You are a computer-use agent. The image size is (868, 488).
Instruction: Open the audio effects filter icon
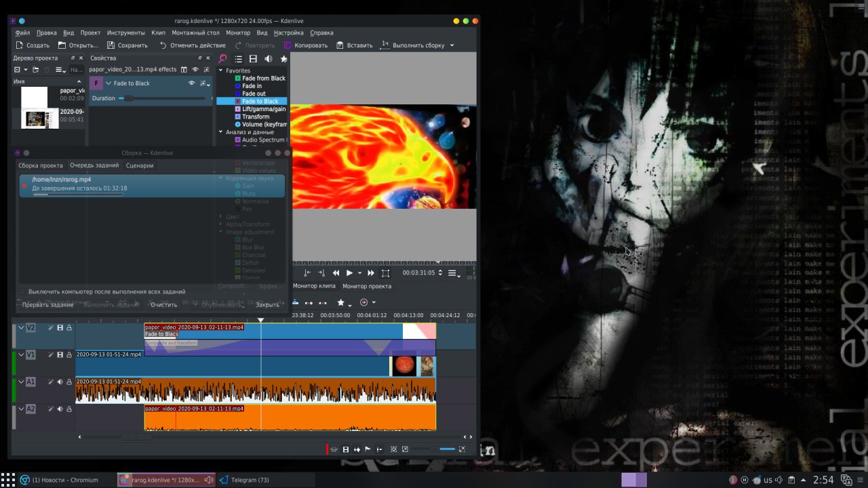269,59
